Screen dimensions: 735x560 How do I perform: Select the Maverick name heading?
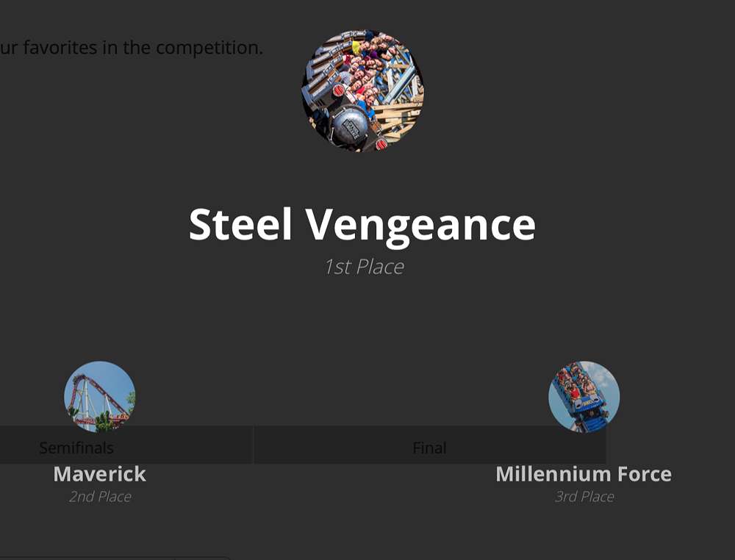[100, 474]
